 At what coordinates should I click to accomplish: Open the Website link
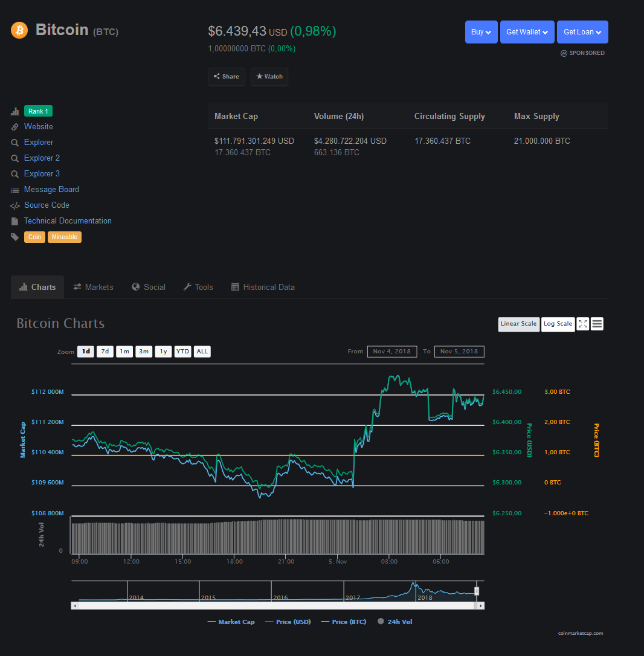(x=39, y=127)
